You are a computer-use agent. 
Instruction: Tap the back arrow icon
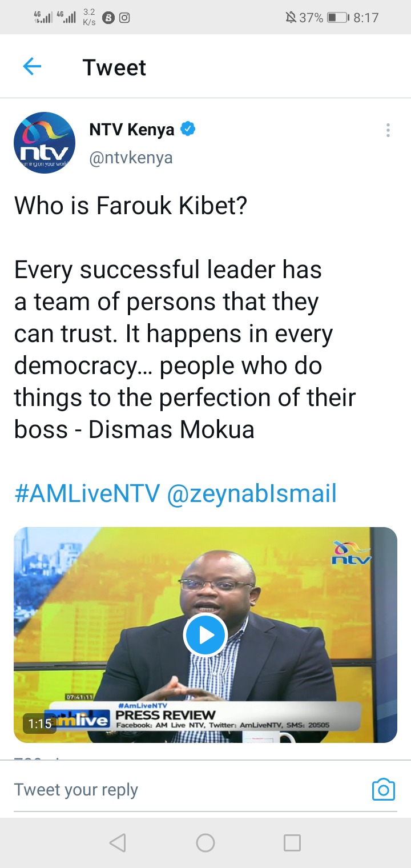32,67
